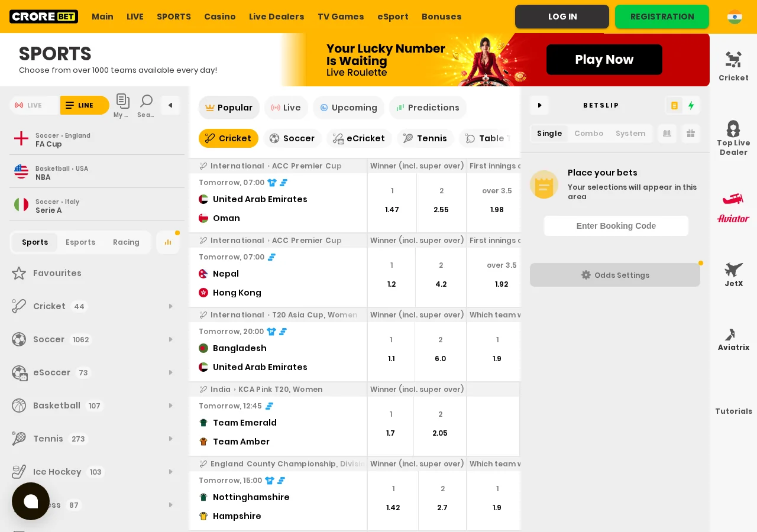Launch the Aviatrix game icon
Image resolution: width=757 pixels, height=532 pixels.
(x=733, y=340)
